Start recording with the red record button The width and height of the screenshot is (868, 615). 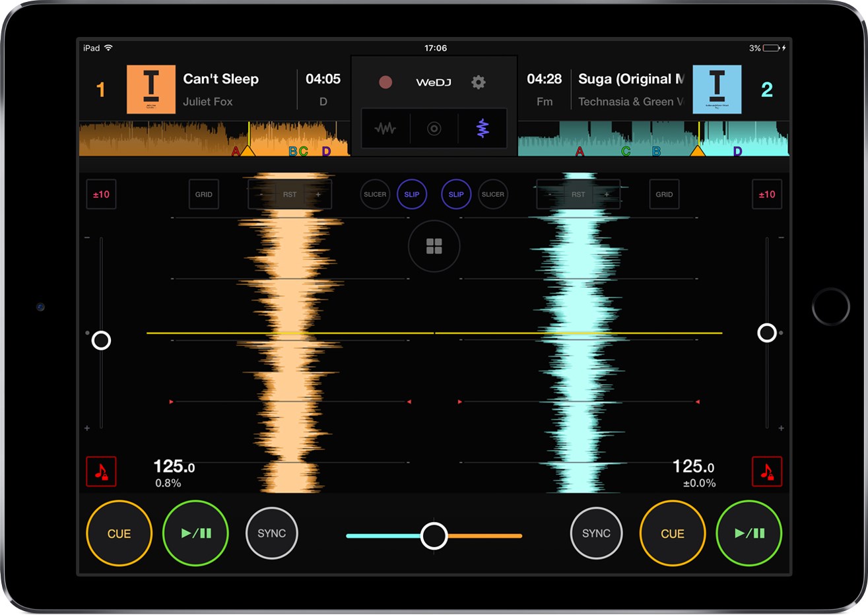(385, 83)
